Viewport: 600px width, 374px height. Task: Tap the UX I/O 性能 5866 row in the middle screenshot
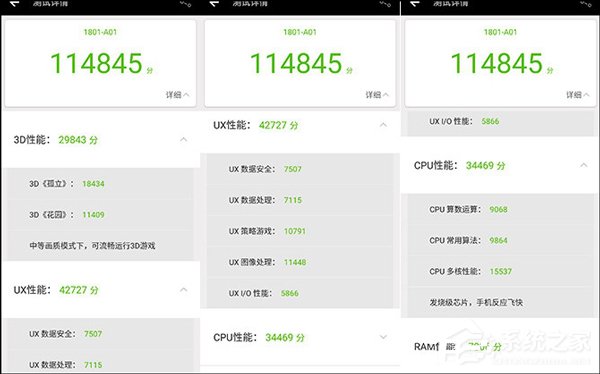[x=300, y=293]
